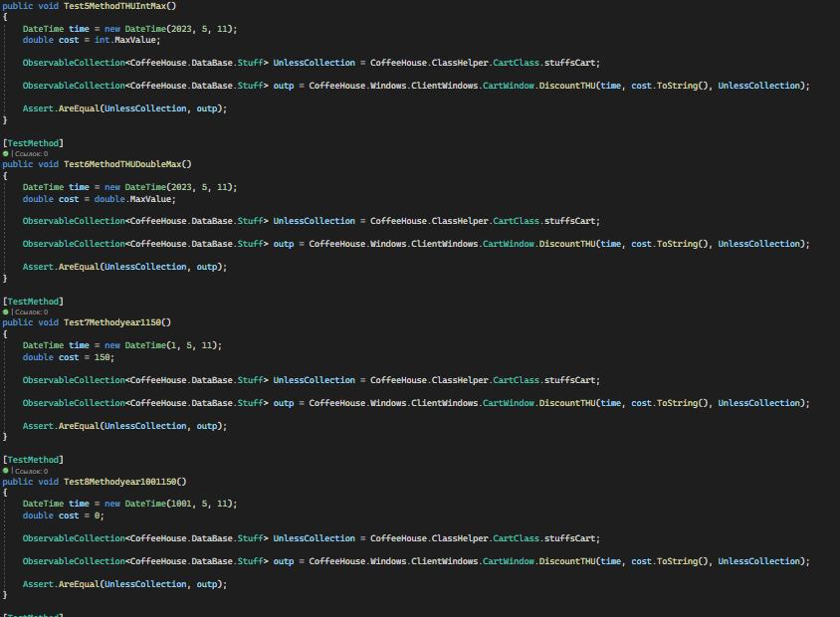Viewport: 840px width, 617px height.
Task: Click the test status icon above Test8Methodyear1001150
Action: 7,471
